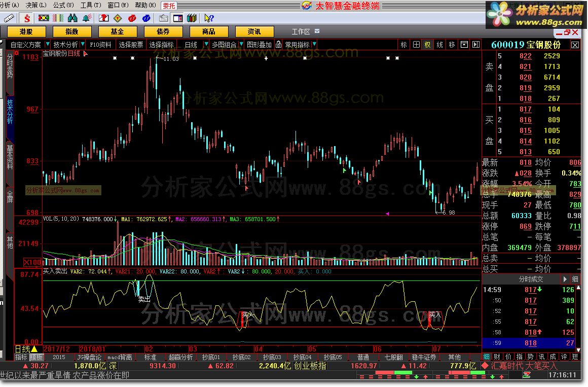588x387 pixels.
Task: Activate the context help arrow icon
Action: pyautogui.click(x=209, y=18)
